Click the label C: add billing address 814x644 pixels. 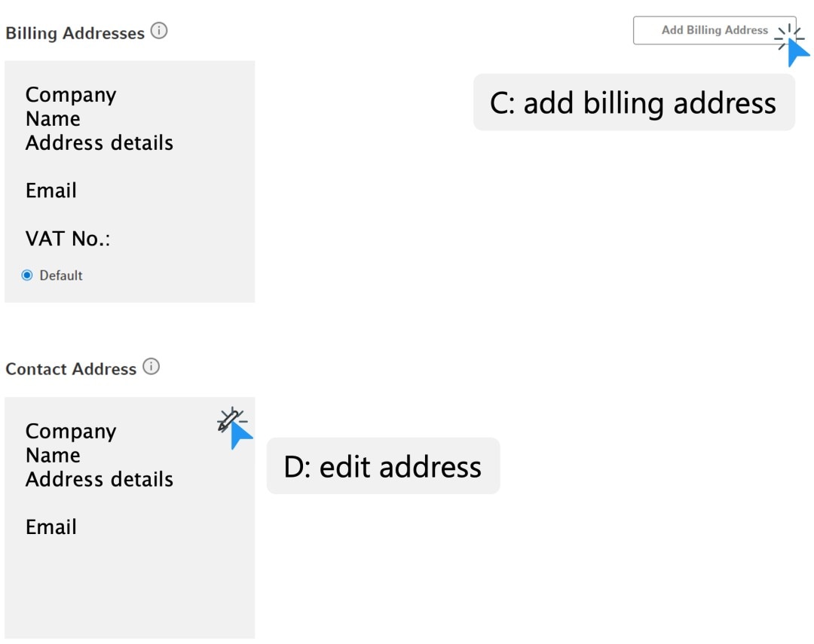click(633, 103)
